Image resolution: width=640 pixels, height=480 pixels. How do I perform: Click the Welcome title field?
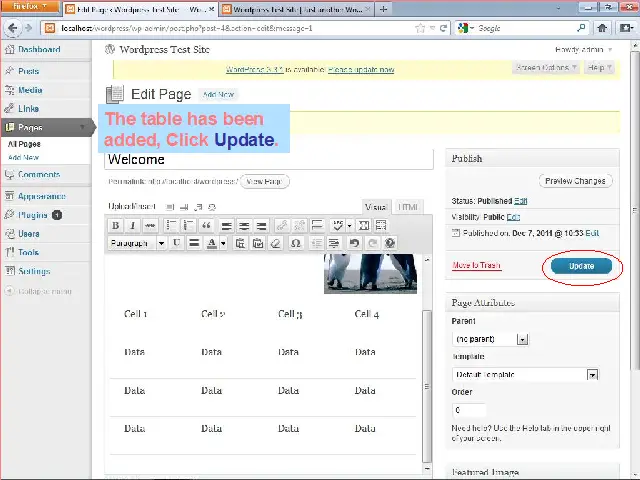pyautogui.click(x=269, y=160)
